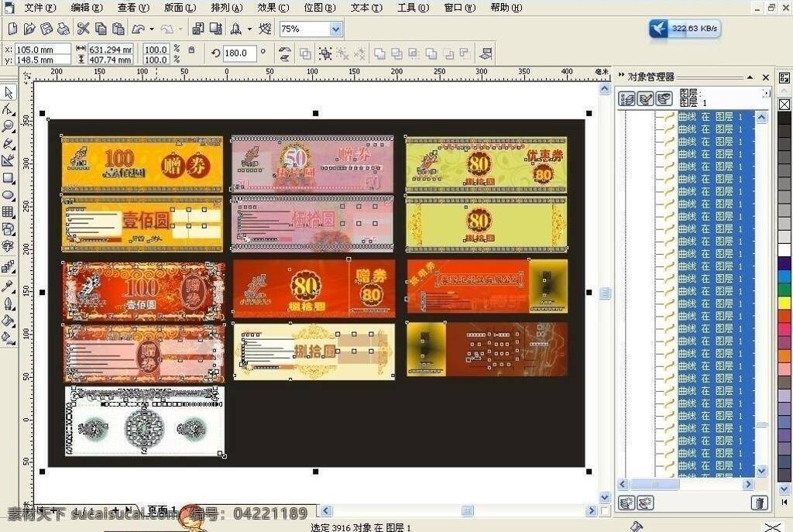Screen dimensions: 793x532
Task: Select the Zoom magnifier tool
Action: [x=9, y=126]
